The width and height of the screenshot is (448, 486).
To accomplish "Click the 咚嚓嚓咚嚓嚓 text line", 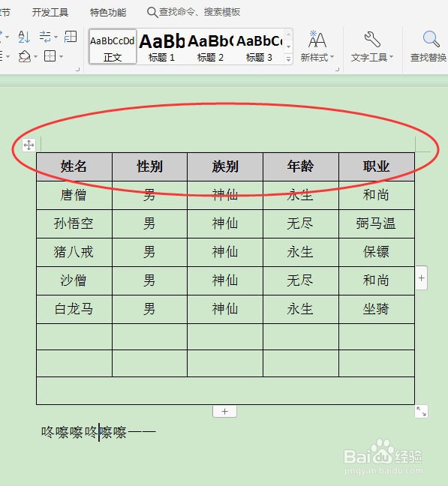I will coord(98,432).
